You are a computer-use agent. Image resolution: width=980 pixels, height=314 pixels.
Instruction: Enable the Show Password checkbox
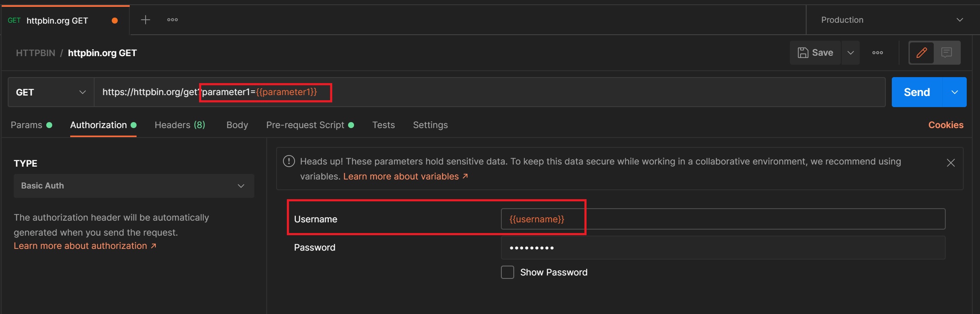pos(507,272)
